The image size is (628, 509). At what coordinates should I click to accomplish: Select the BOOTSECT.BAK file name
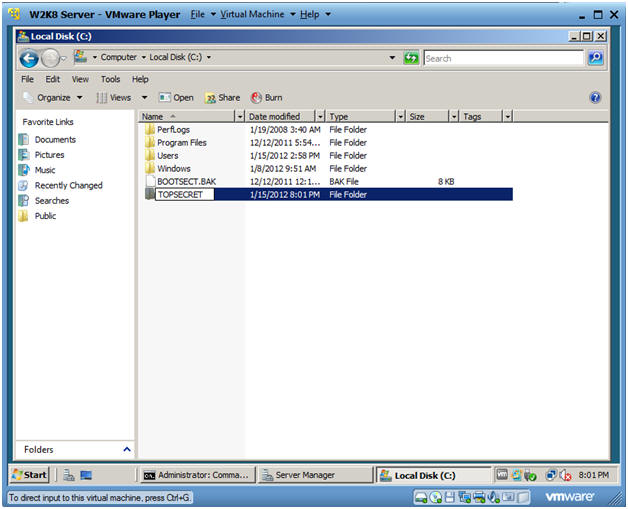click(x=186, y=181)
